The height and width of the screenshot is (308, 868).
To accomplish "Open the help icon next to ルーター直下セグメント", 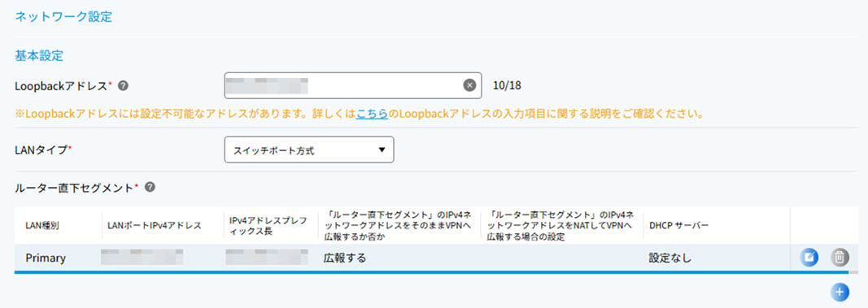I will (150, 188).
